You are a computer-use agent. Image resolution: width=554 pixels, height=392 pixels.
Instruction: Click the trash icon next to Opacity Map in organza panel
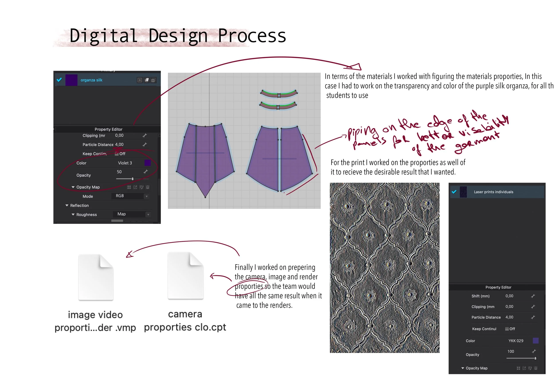tap(148, 187)
